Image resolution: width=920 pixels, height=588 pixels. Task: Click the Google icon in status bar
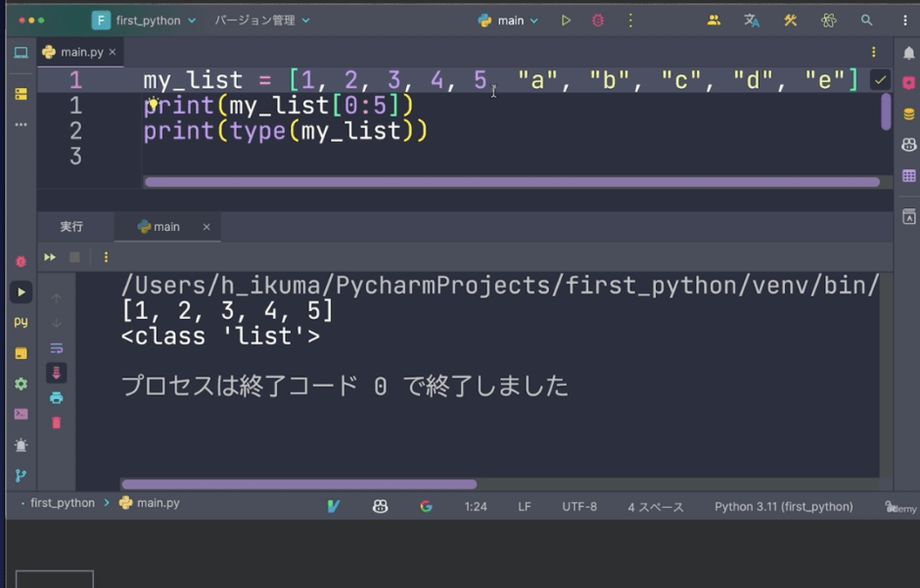(x=426, y=507)
